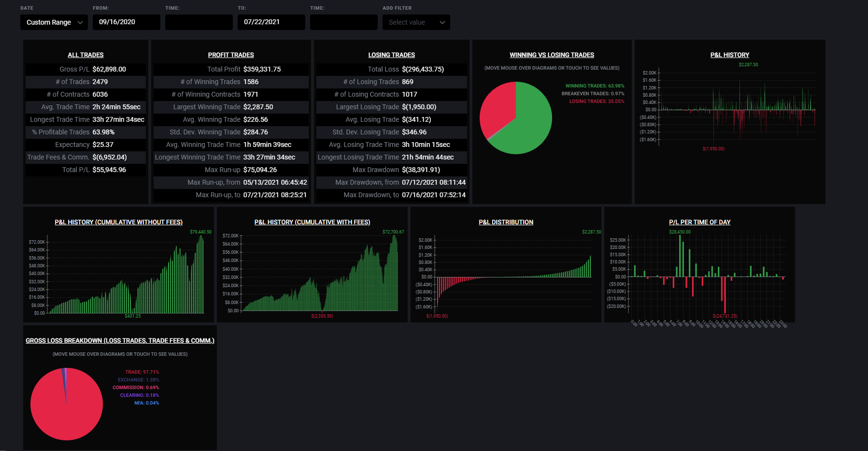Image resolution: width=868 pixels, height=451 pixels.
Task: Open the P/L Per Time of Day title
Action: (x=700, y=222)
